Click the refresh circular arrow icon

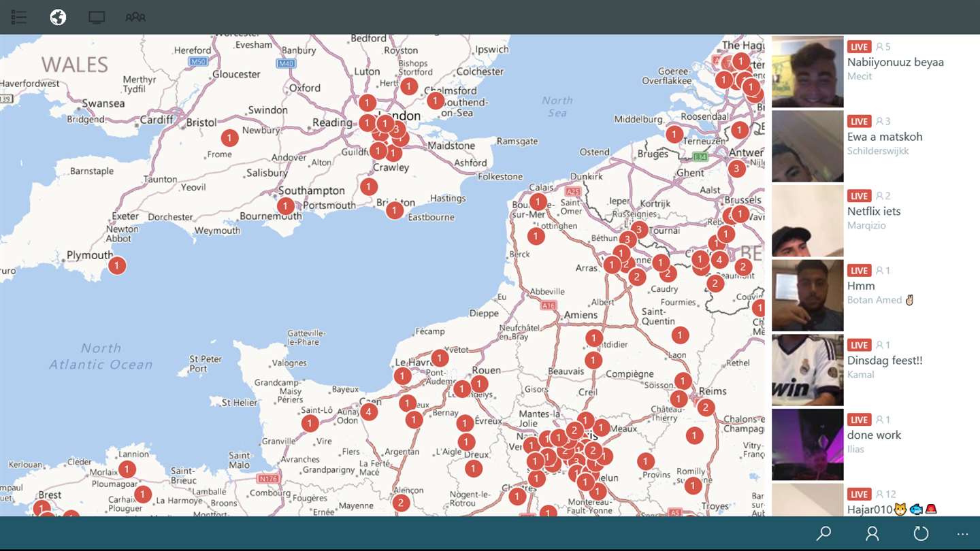tap(921, 533)
